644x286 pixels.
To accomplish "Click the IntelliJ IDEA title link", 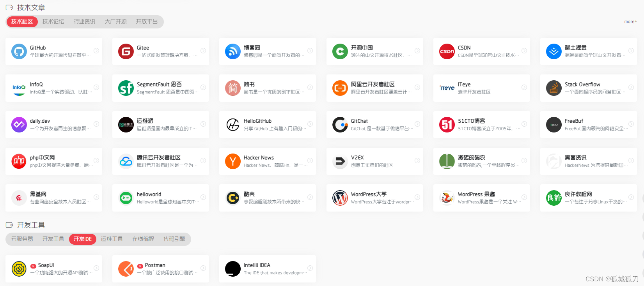I will click(x=257, y=265).
